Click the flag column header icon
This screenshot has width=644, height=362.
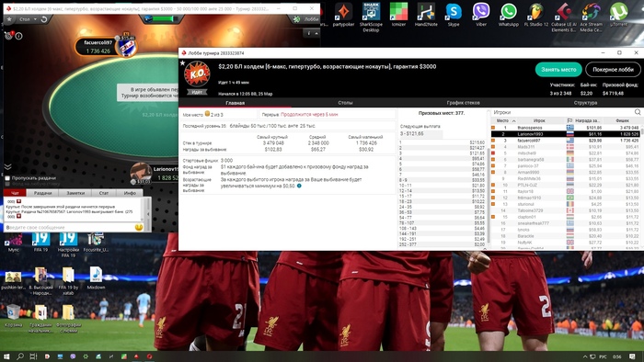569,120
